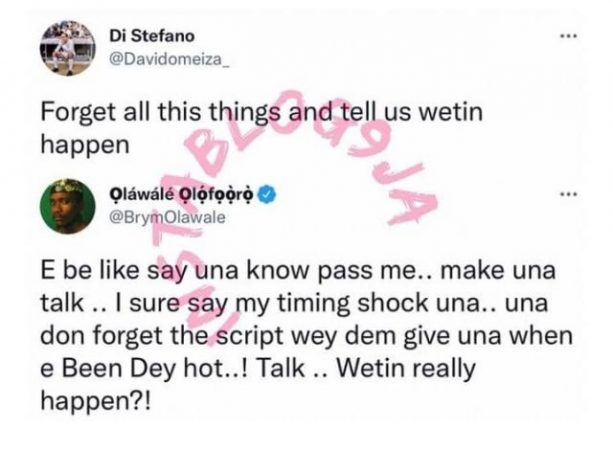Visit the @Davidomeiza_ handle

[x=167, y=59]
